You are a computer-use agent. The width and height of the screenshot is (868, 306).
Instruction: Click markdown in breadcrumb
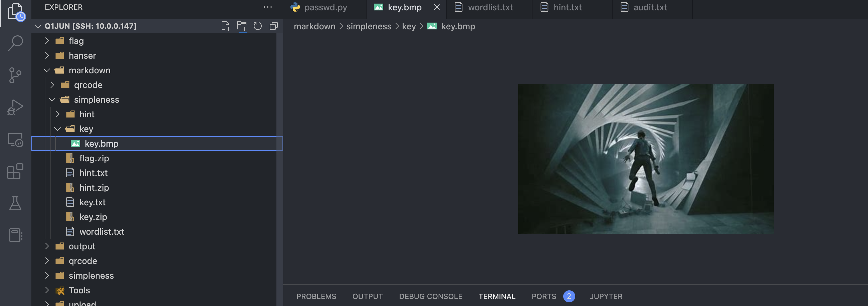(314, 26)
